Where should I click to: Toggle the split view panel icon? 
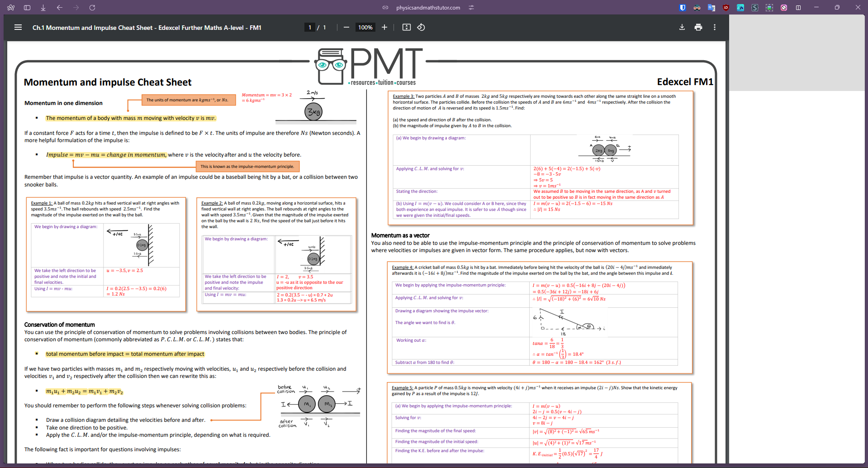pyautogui.click(x=798, y=8)
